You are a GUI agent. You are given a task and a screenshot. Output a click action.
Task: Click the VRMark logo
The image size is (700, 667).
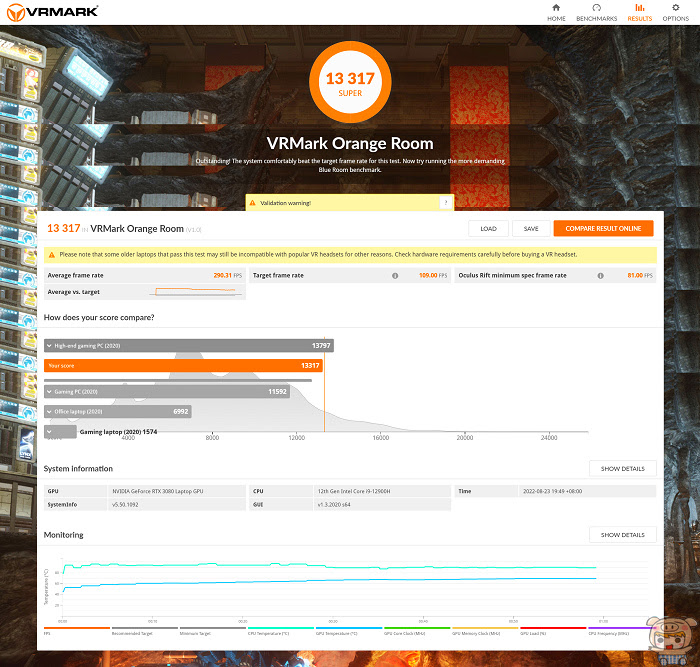(53, 12)
